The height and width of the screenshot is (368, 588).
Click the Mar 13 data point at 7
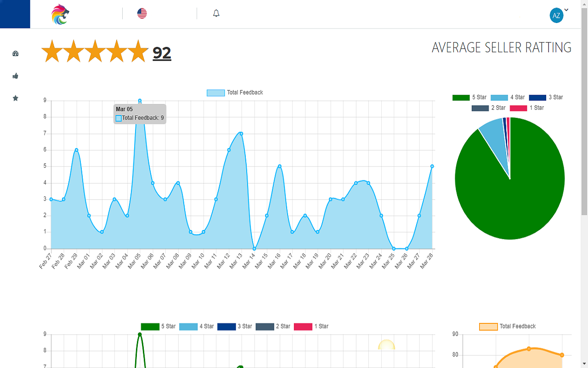(241, 133)
